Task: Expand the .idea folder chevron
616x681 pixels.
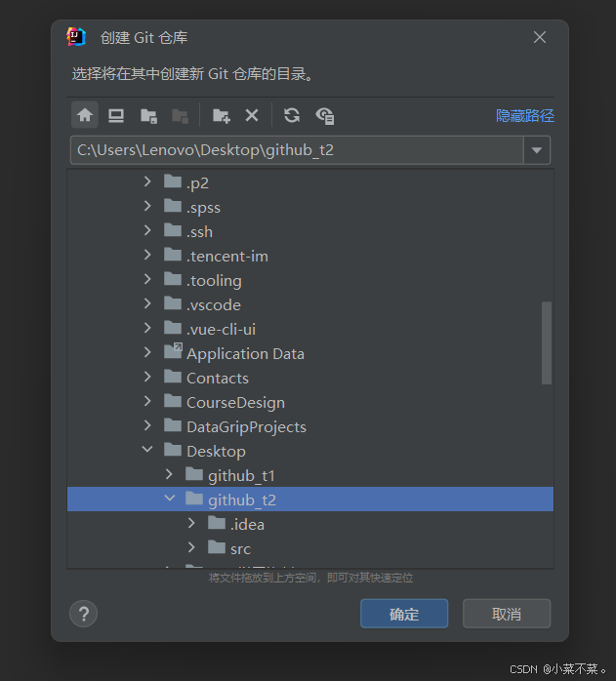Action: click(191, 524)
